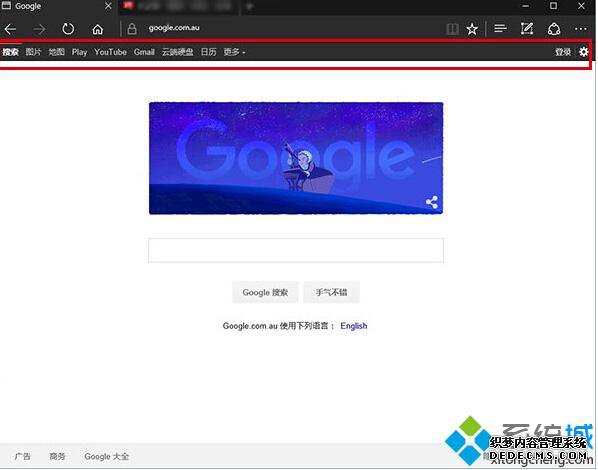This screenshot has width=598, height=470.
Task: Open the home page icon
Action: coord(98,29)
